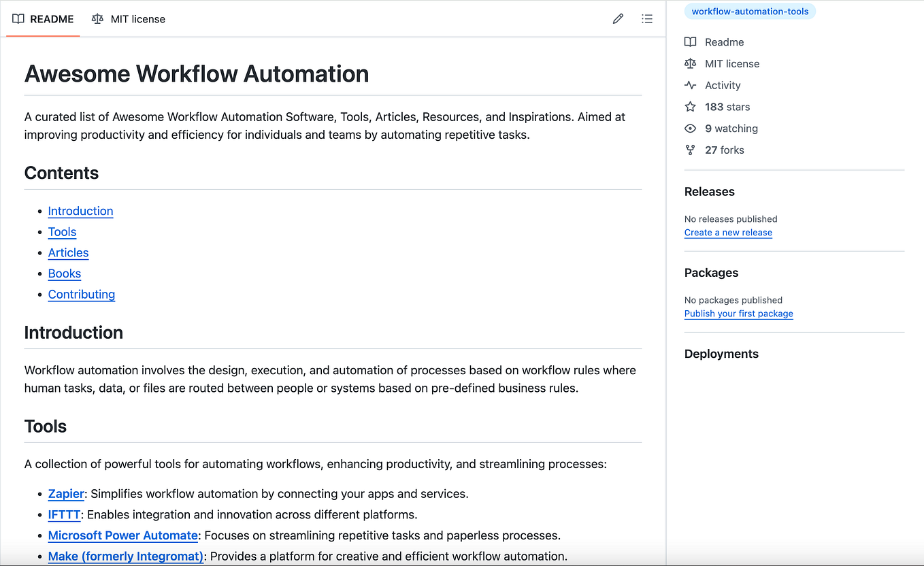
Task: Switch to the MIT license tab
Action: [x=128, y=19]
